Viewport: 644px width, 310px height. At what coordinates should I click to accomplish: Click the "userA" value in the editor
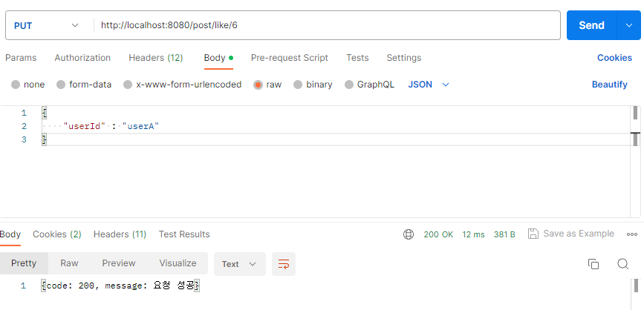[x=140, y=126]
